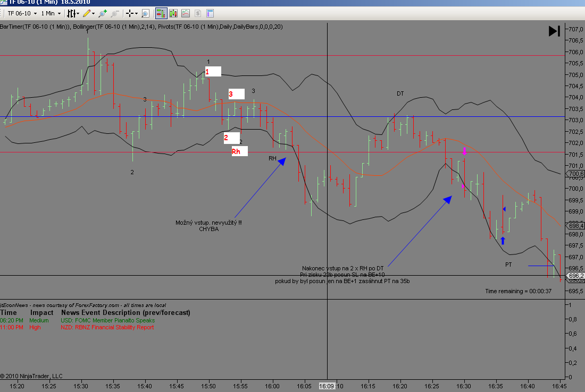This screenshot has height=392, width=585.
Task: Open the pencil drawing tools dropdown
Action: click(89, 13)
